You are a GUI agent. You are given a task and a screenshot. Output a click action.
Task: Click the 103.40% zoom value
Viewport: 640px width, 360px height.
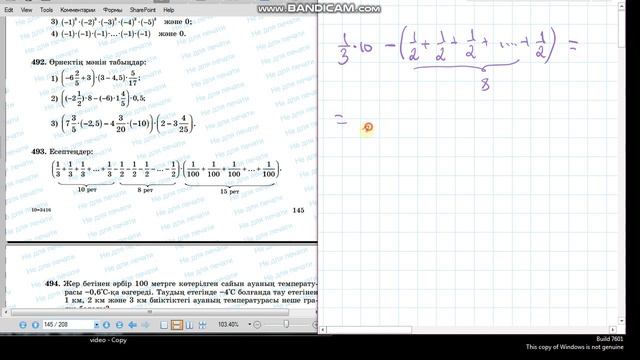(228, 324)
